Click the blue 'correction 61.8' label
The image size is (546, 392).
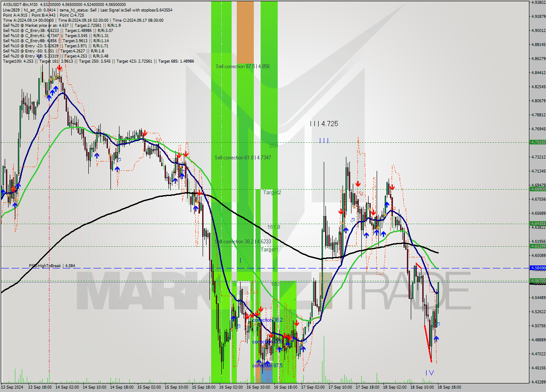point(267,342)
